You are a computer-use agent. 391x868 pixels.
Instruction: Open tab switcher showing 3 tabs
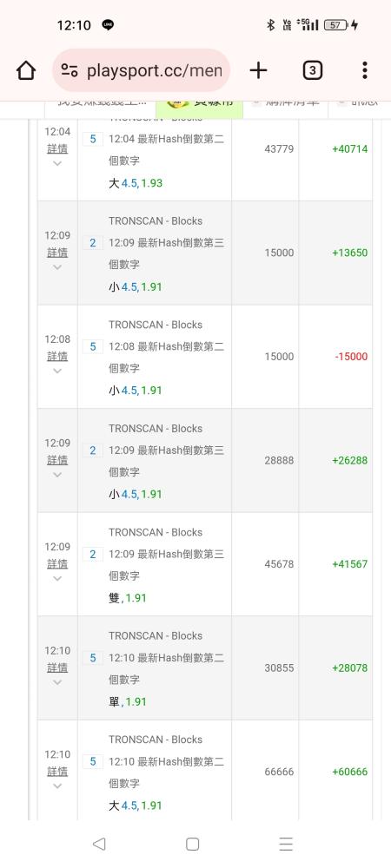coord(312,70)
